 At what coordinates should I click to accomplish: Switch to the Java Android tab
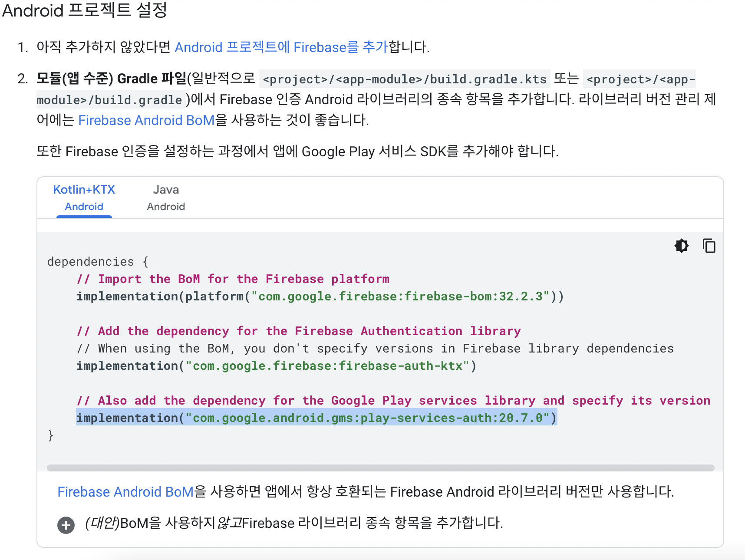pos(166,198)
